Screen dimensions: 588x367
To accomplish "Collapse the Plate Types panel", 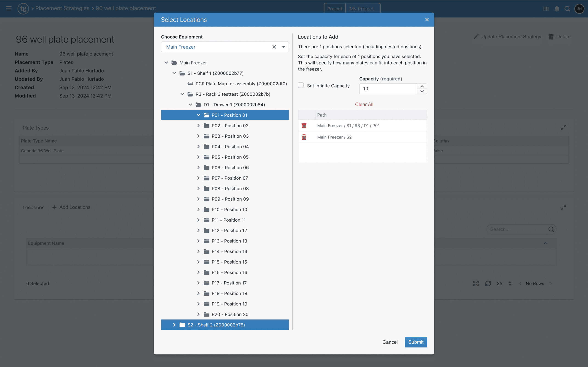I will [x=563, y=128].
